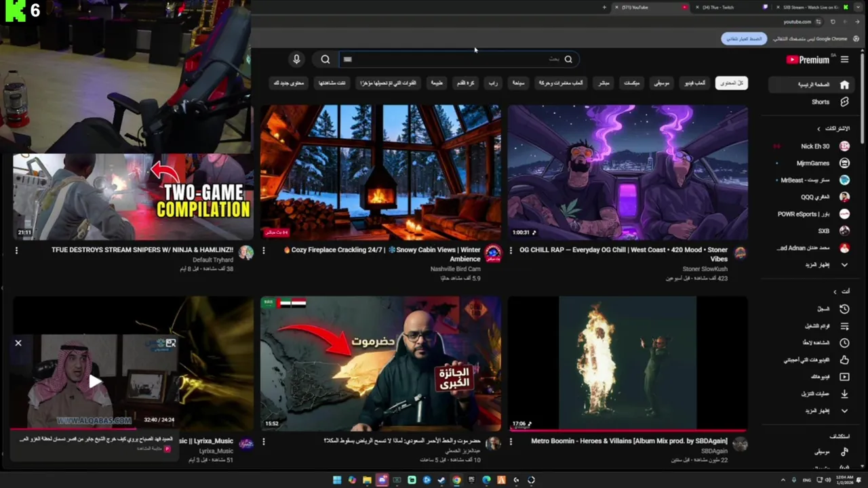Open File Explorer on taskbar
Image resolution: width=868 pixels, height=488 pixels.
point(367,480)
